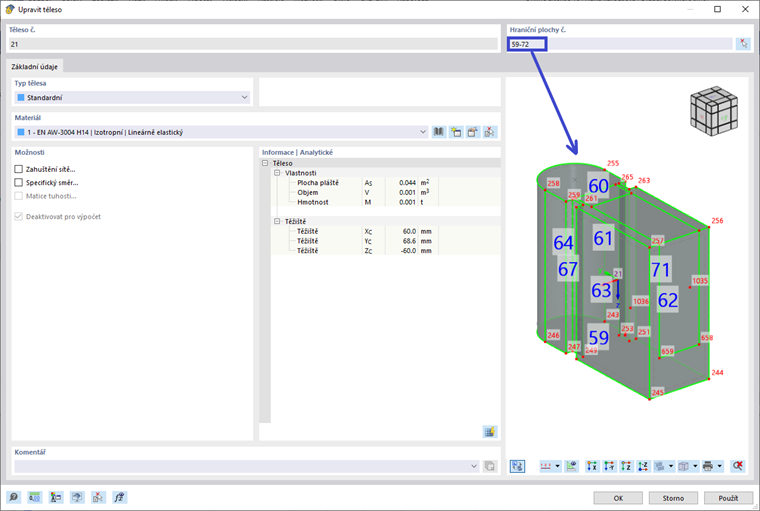This screenshot has height=511, width=760.
Task: Open render cube dropdown arrow
Action: [695, 466]
